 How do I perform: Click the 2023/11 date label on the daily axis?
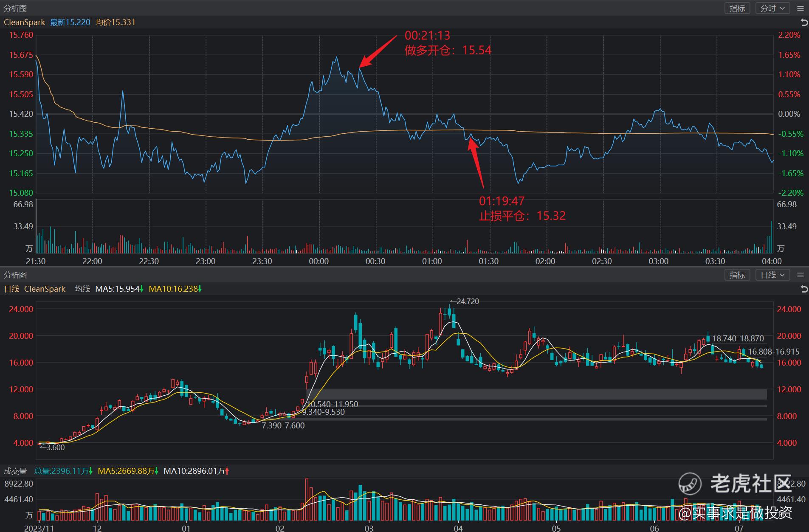39,528
